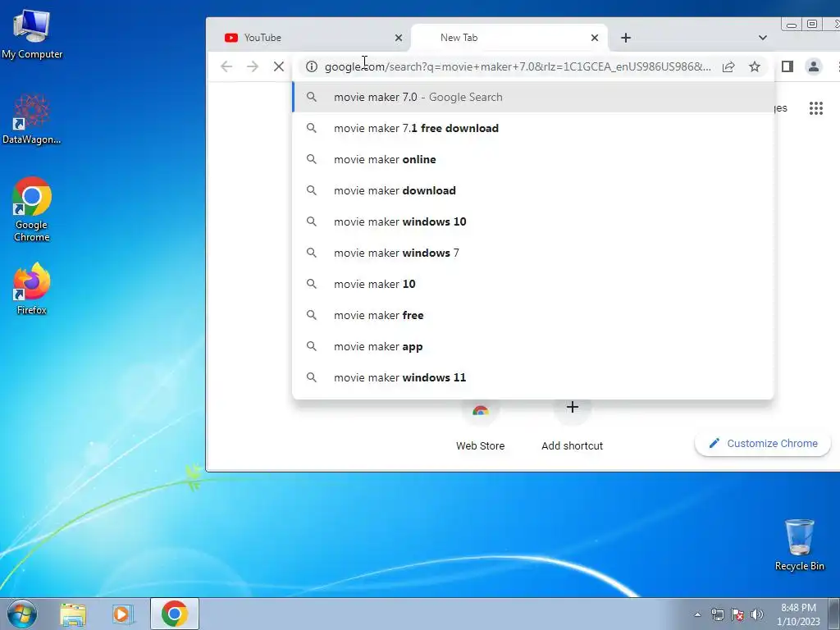Stop loading page with the X button
The width and height of the screenshot is (840, 630).
[279, 66]
